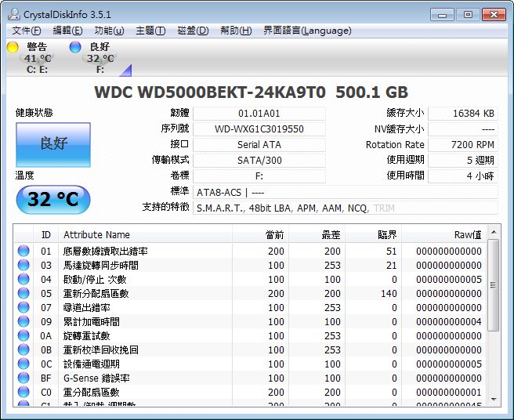Click threshold value 140 of attribute 05
The width and height of the screenshot is (514, 420).
click(x=389, y=293)
